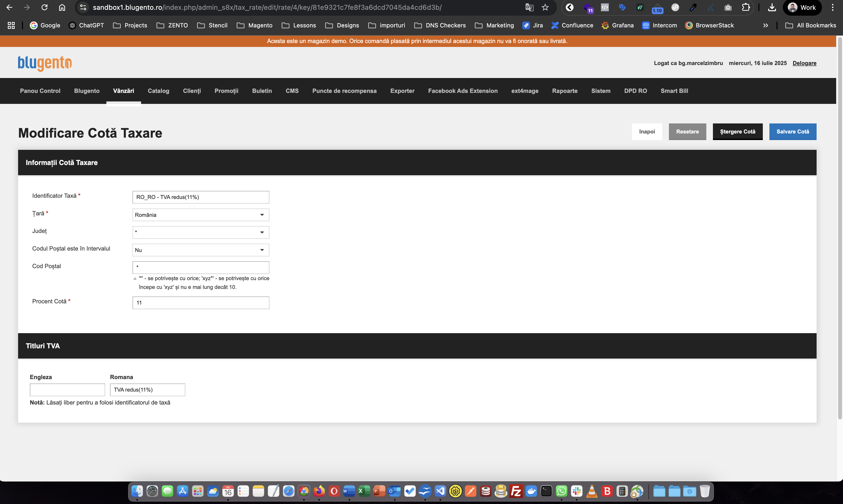Open the Extensions puzzle-piece menu
The height and width of the screenshot is (504, 843).
pyautogui.click(x=746, y=8)
